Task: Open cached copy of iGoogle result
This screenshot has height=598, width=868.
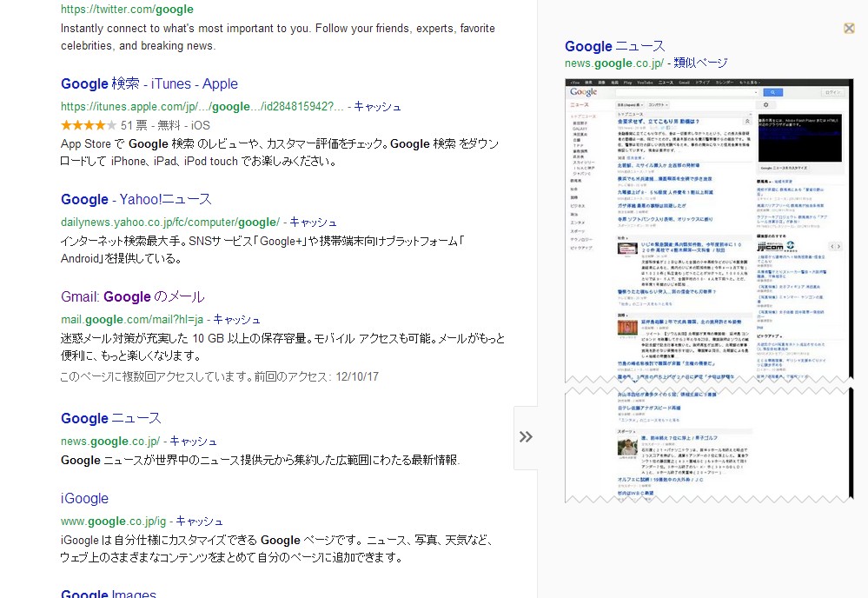Action: [x=199, y=521]
